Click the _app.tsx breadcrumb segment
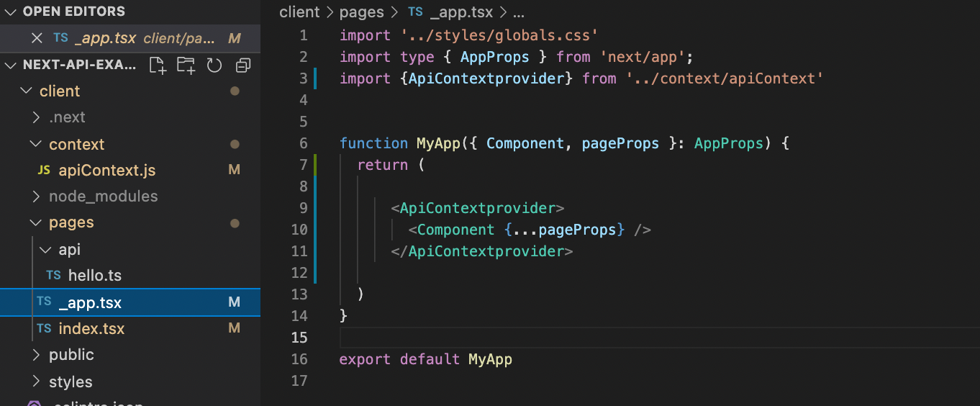This screenshot has width=980, height=406. tap(461, 12)
